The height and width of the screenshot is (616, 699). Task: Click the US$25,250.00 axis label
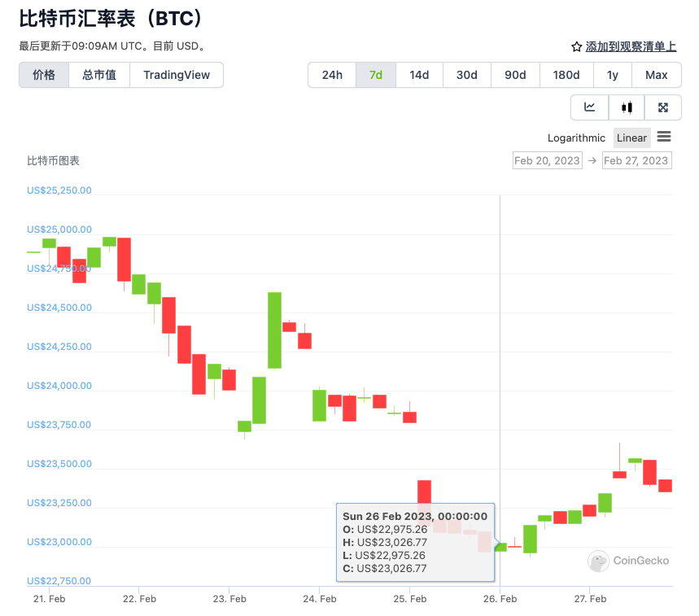coord(59,190)
